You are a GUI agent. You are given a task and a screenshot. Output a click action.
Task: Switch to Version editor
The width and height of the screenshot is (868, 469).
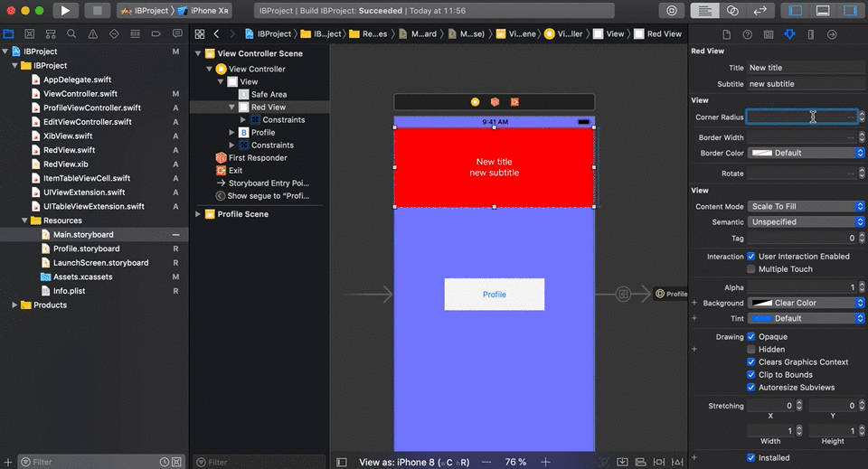[x=760, y=11]
